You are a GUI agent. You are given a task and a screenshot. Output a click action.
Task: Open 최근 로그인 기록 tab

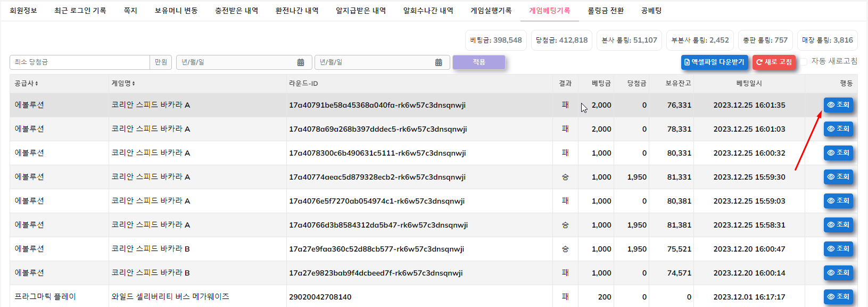[80, 11]
